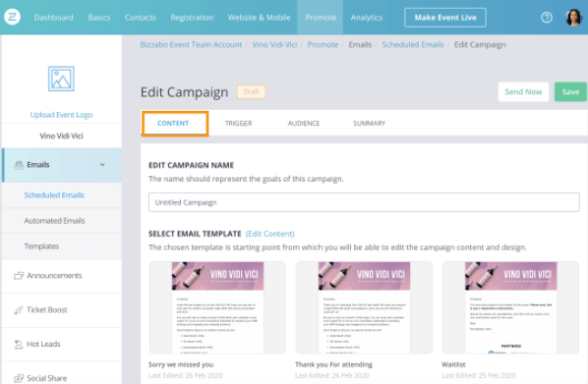Open the Social Share sidebar item
This screenshot has height=384, width=588.
[62, 374]
